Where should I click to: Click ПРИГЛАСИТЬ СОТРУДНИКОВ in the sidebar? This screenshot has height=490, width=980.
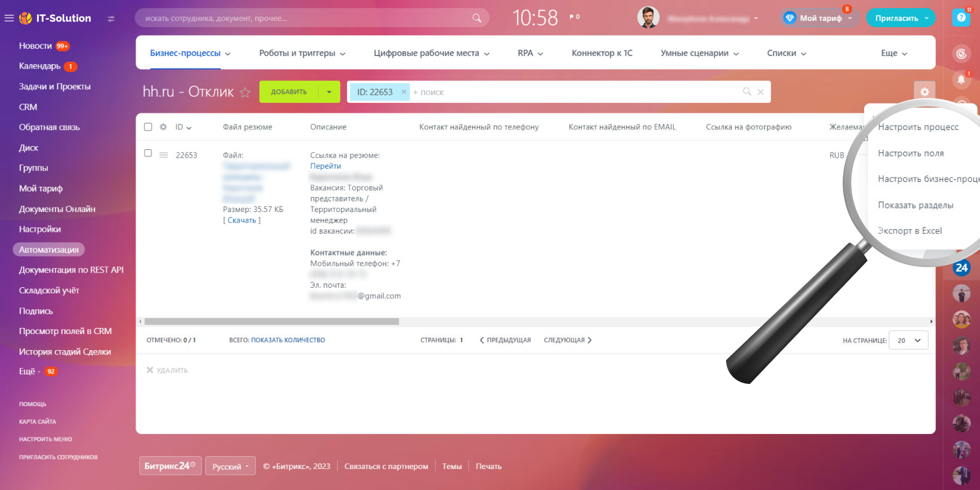[59, 457]
